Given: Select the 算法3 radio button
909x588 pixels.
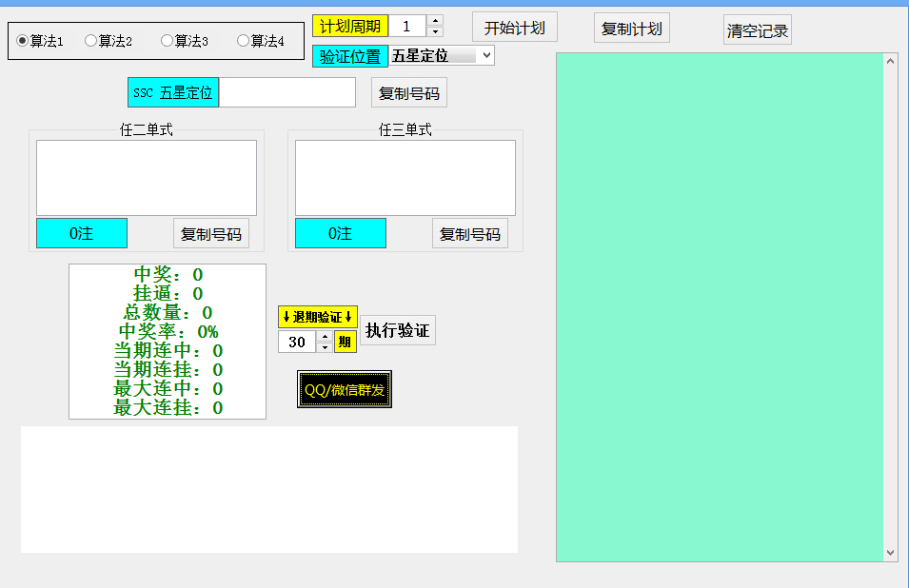Looking at the screenshot, I should [185, 41].
